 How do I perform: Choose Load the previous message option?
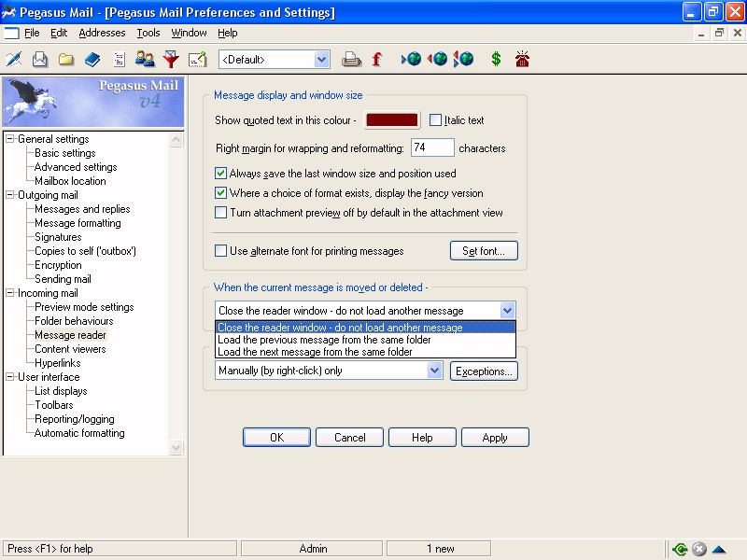pyautogui.click(x=365, y=340)
